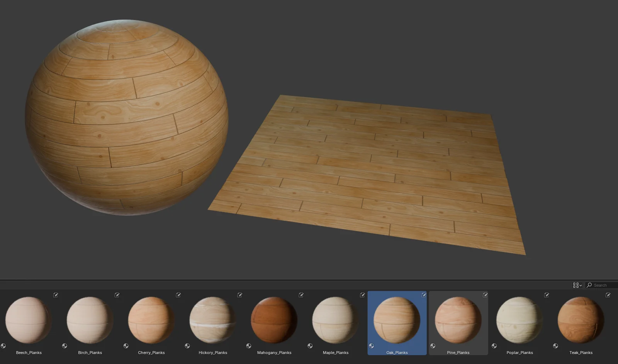618x364 pixels.
Task: Click the magnifier icon in the search box
Action: (589, 285)
